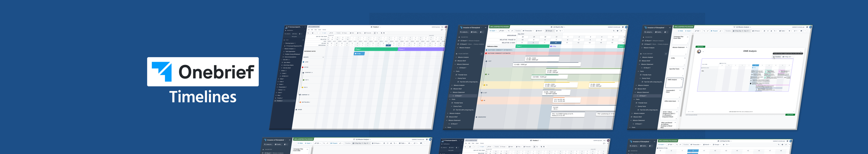
Task: Expand Presentation 1 in sidebar
Action: point(283,87)
